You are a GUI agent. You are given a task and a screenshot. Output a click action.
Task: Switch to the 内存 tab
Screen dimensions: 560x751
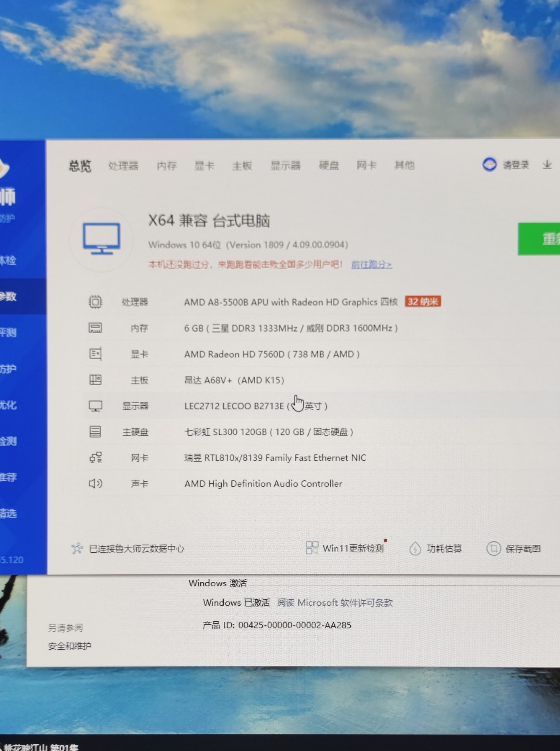coord(167,166)
